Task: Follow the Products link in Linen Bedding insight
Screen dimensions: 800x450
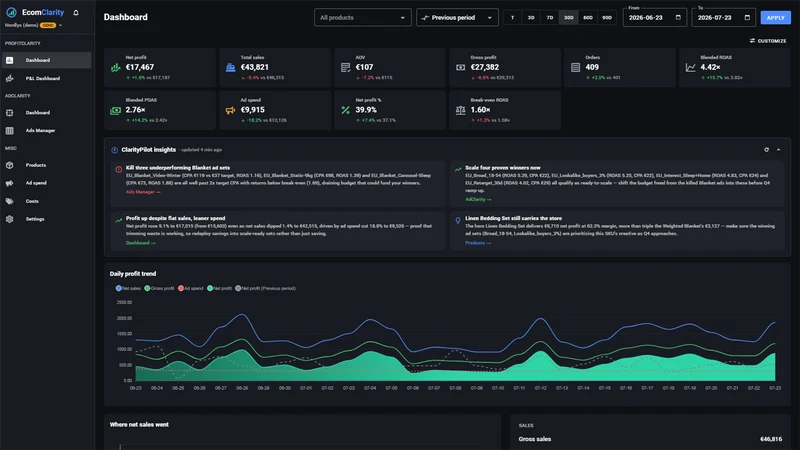Action: [x=478, y=243]
